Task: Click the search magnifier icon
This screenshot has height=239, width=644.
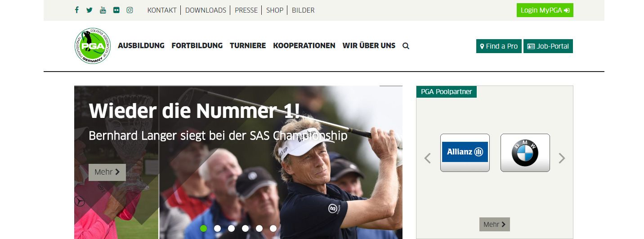Action: click(x=406, y=46)
